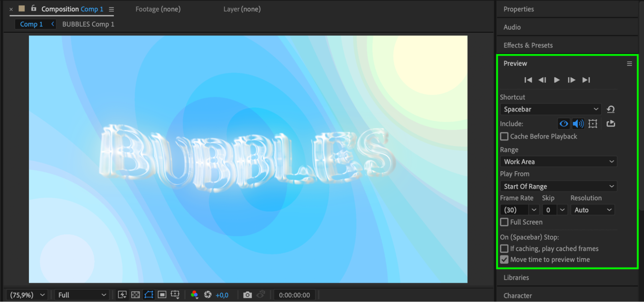Switch to the Composition Comp 1 tab
The image size is (644, 302).
(x=72, y=9)
